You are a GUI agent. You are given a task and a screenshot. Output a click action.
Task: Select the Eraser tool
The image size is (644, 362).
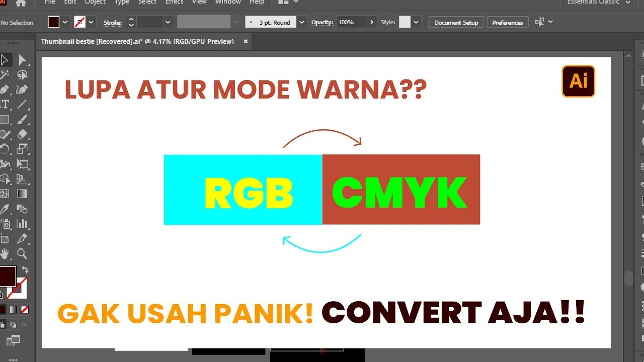[x=23, y=134]
